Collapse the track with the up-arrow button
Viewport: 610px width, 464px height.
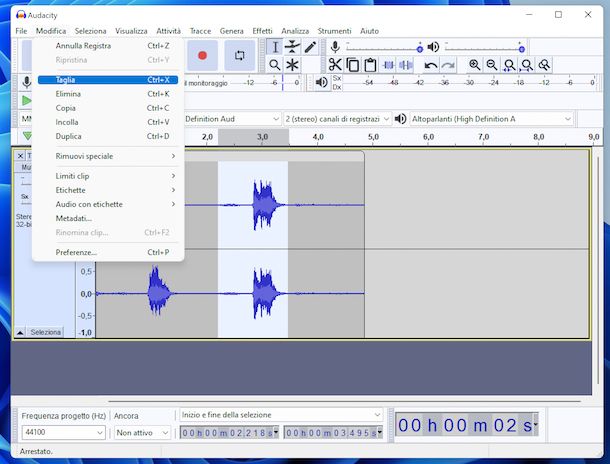click(x=20, y=332)
